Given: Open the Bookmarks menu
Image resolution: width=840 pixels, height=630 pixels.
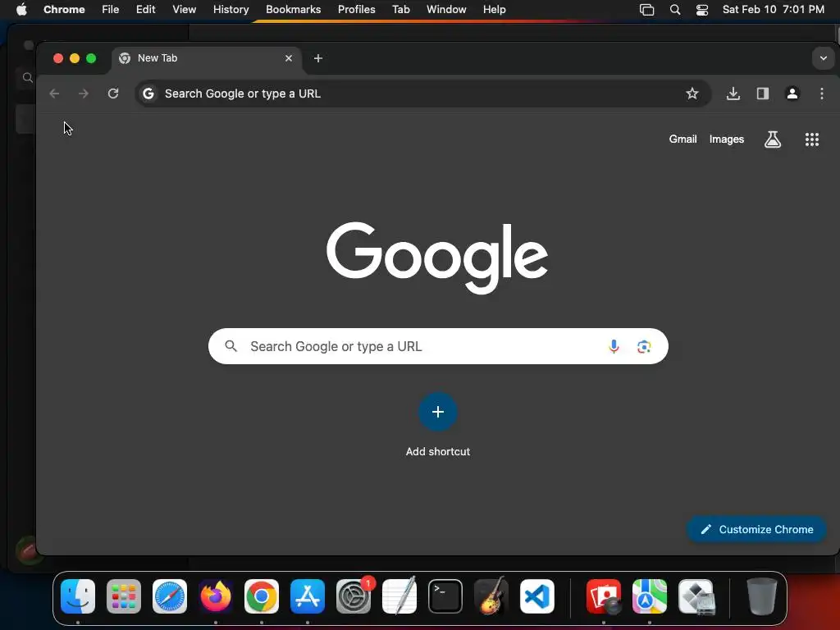Looking at the screenshot, I should point(294,10).
